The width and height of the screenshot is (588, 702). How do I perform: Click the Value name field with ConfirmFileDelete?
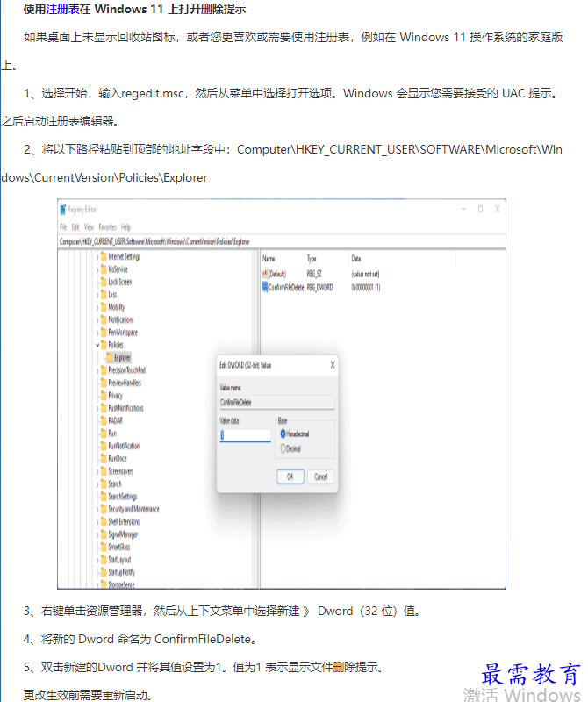click(x=277, y=402)
